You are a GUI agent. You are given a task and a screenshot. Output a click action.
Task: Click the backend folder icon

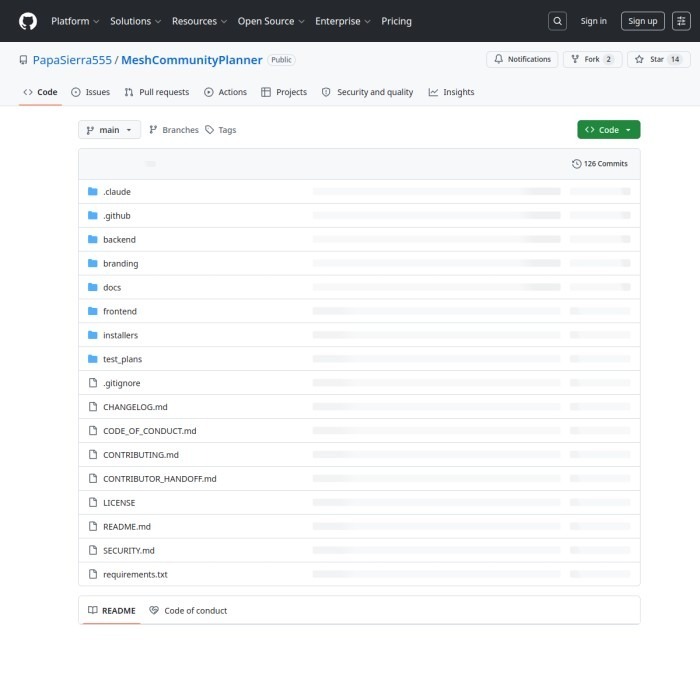tap(92, 239)
